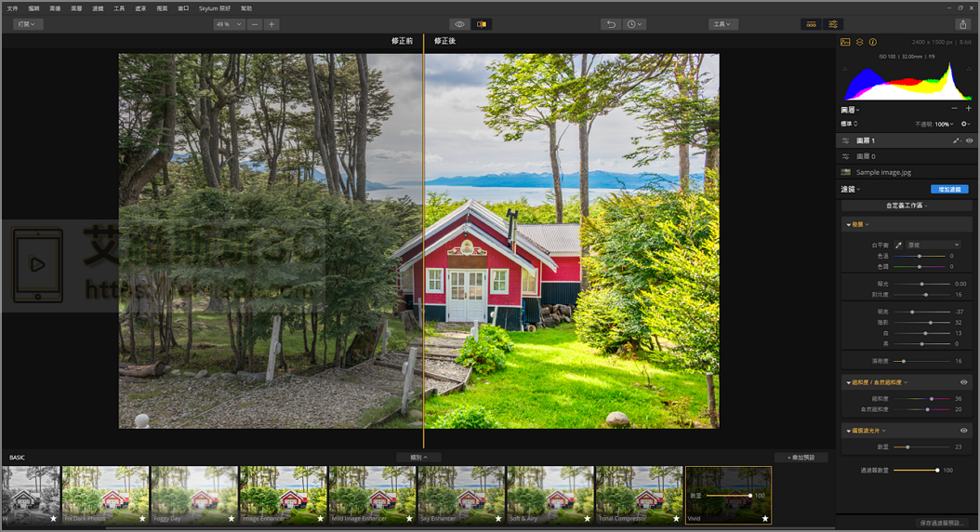Open the 編輯 menu
Viewport: 980px width, 532px height.
(33, 8)
